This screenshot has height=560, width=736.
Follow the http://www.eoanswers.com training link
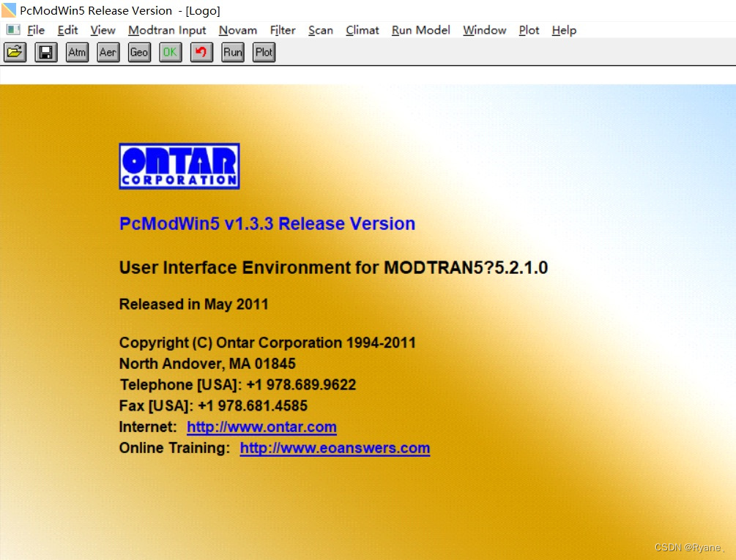pyautogui.click(x=335, y=448)
